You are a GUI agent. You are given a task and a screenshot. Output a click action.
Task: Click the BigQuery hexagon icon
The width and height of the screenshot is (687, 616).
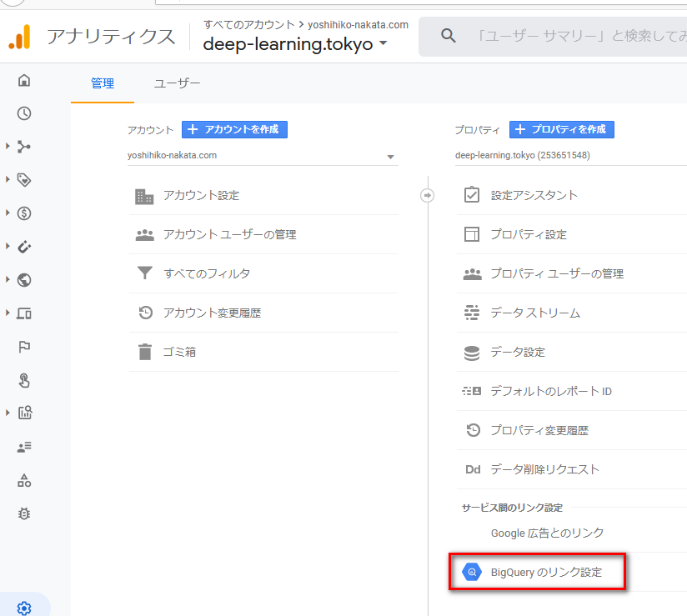(472, 572)
